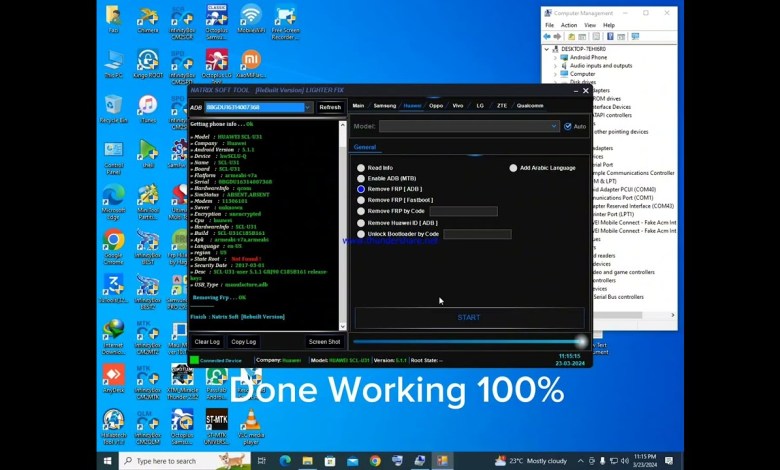Open the iTunes desktop shortcut

148,106
